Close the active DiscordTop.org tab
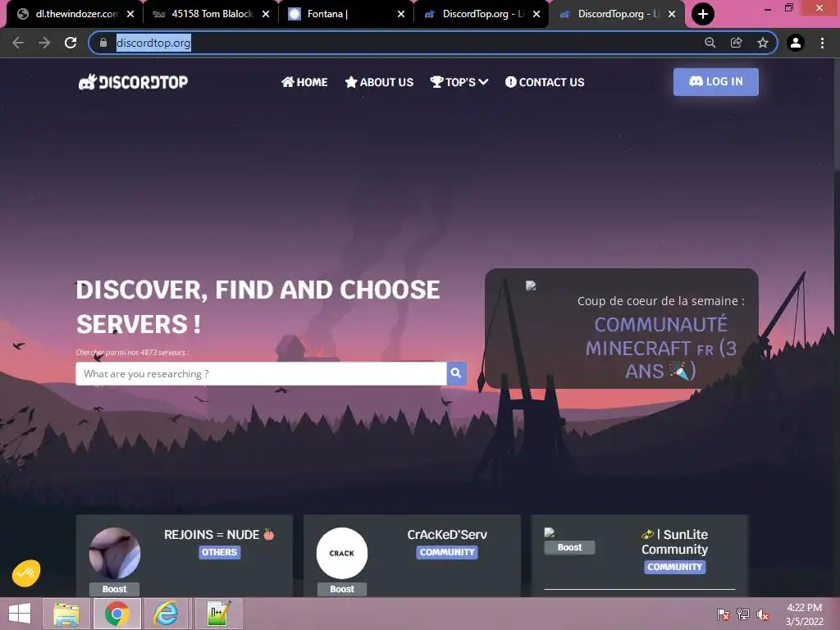The height and width of the screenshot is (630, 840). tap(672, 15)
